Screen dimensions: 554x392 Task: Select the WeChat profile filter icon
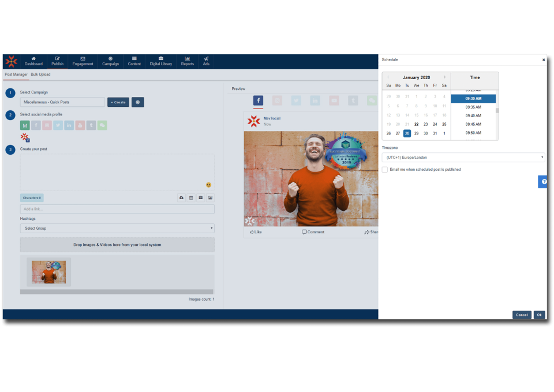point(102,125)
